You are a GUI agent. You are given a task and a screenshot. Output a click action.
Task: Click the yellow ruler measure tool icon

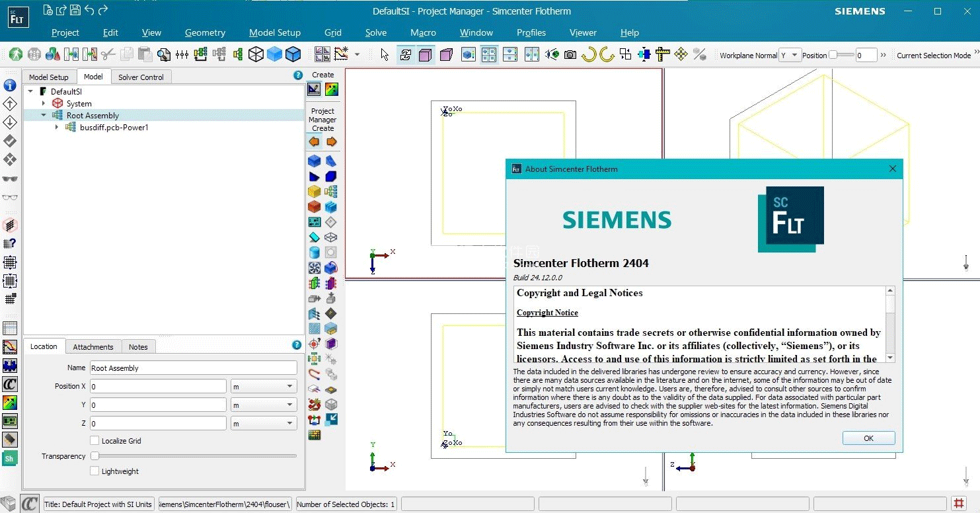tap(663, 55)
